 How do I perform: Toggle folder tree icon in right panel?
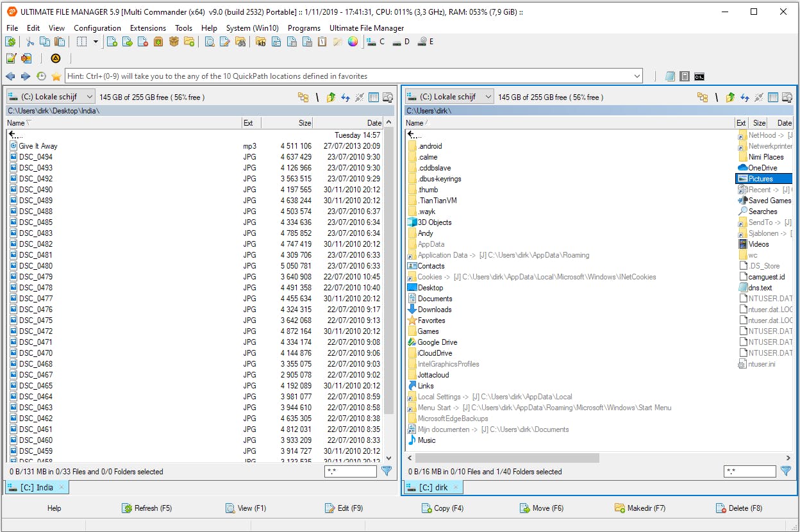point(703,97)
